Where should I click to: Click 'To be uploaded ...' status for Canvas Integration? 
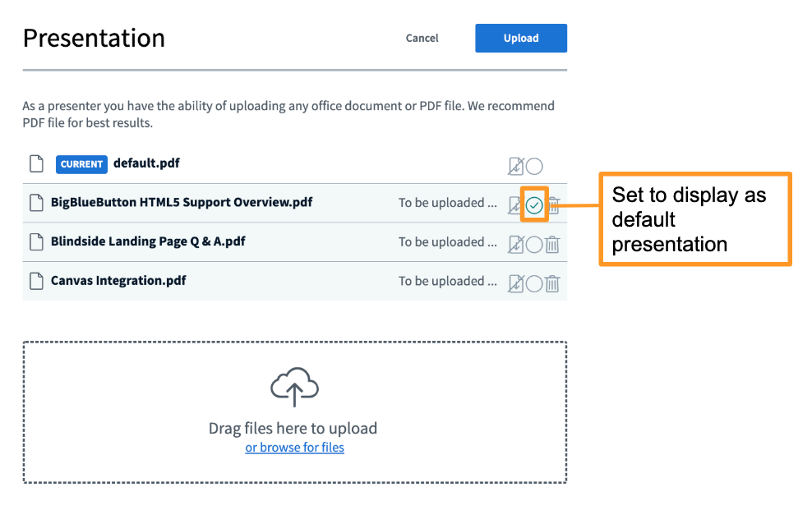(x=448, y=282)
